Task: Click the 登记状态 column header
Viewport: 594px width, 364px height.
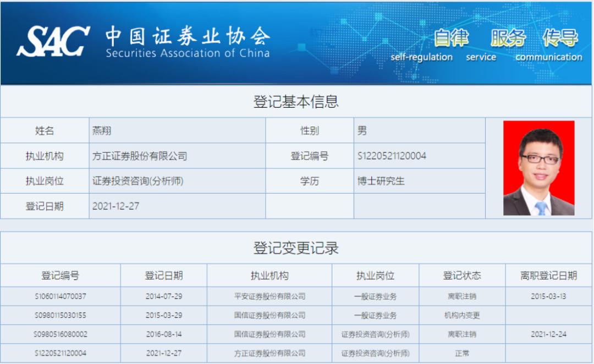Action: point(462,275)
